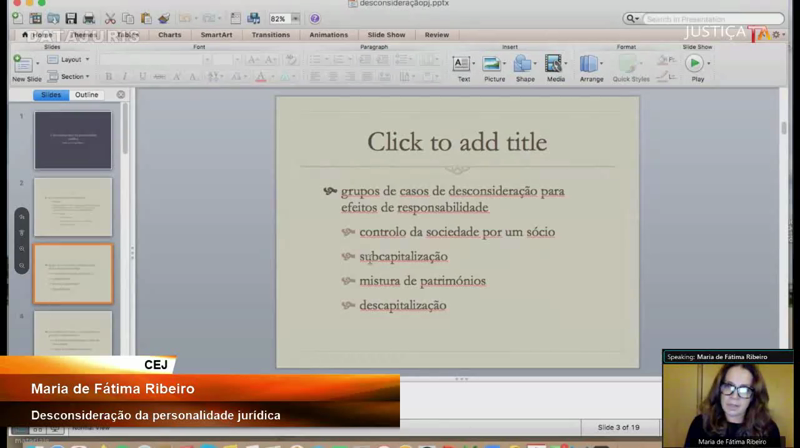Screen dimensions: 800x448
Task: Select the first slide thumbnail
Action: coord(73,140)
